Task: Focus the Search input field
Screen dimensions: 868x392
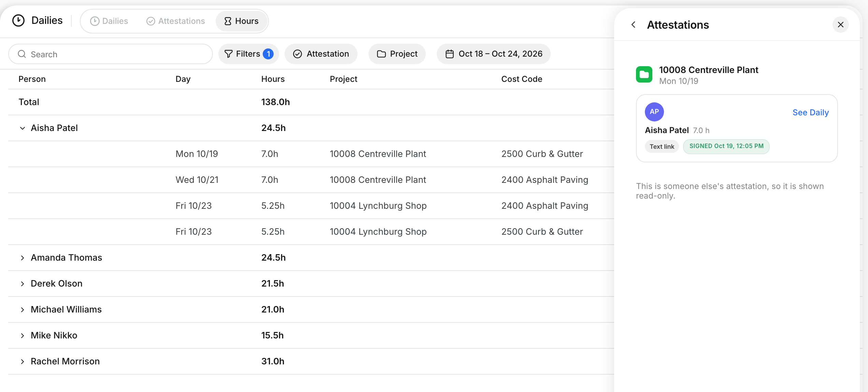Action: (x=111, y=54)
